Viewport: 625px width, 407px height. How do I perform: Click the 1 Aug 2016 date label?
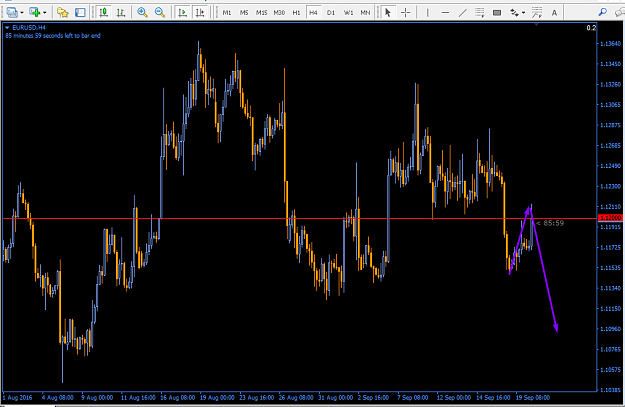[18, 397]
